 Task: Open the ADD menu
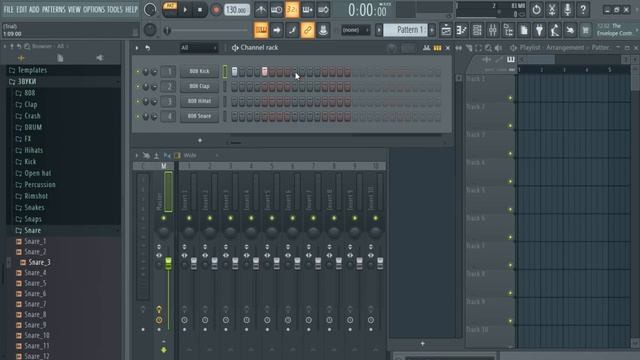(x=34, y=9)
